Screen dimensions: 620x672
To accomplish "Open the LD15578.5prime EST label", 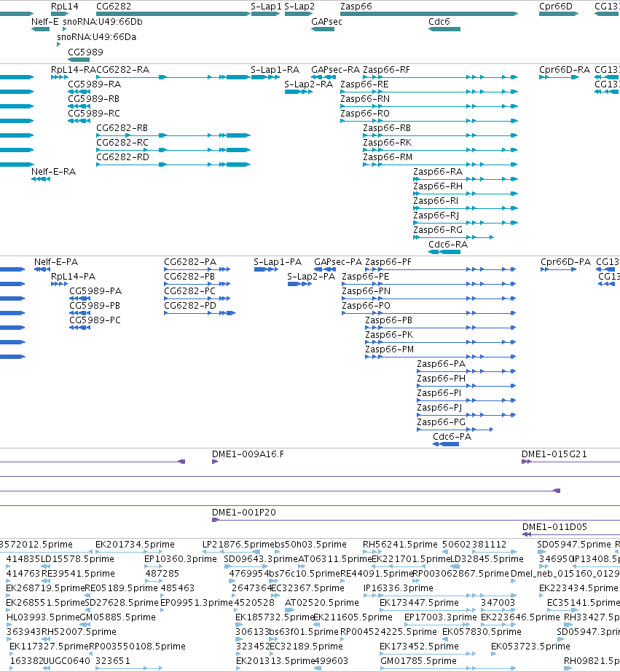I will pos(77,559).
